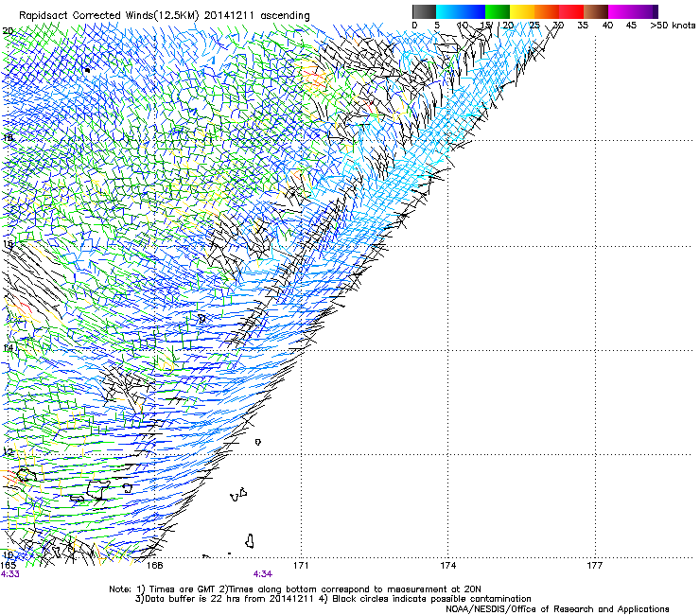Click the orange 25-30 knots color swatch
Screen dimensions: 700x615
click(x=547, y=11)
